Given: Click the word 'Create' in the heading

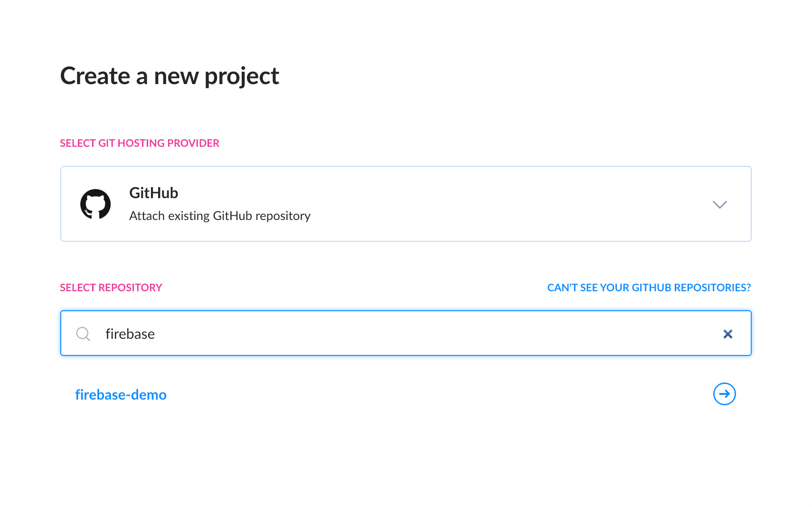Looking at the screenshot, I should tap(95, 76).
